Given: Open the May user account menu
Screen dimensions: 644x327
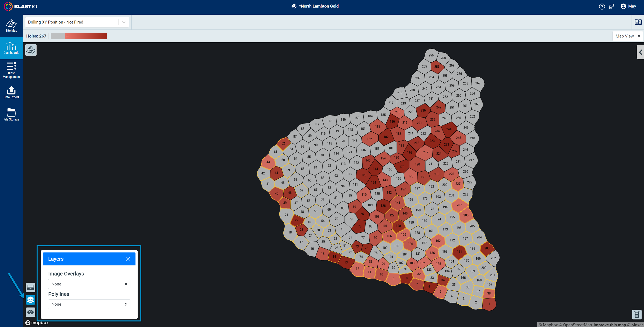Looking at the screenshot, I should click(628, 6).
